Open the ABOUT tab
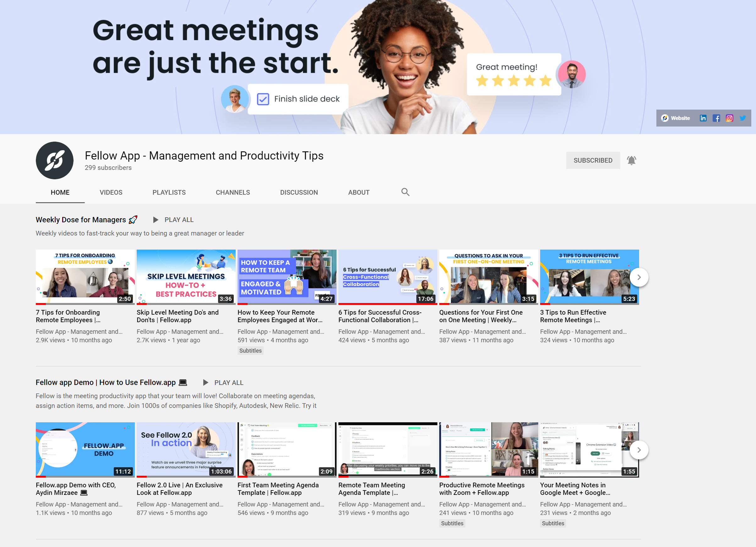 (359, 192)
